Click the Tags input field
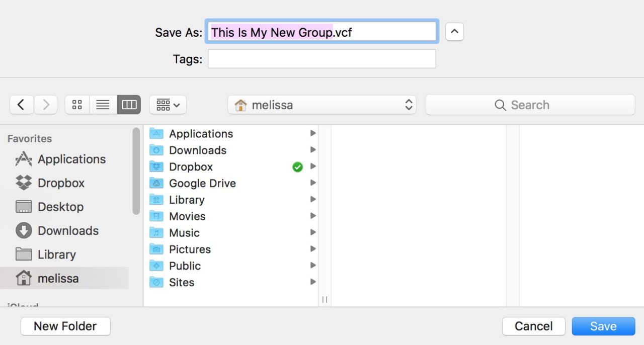Image resolution: width=644 pixels, height=345 pixels. point(321,59)
